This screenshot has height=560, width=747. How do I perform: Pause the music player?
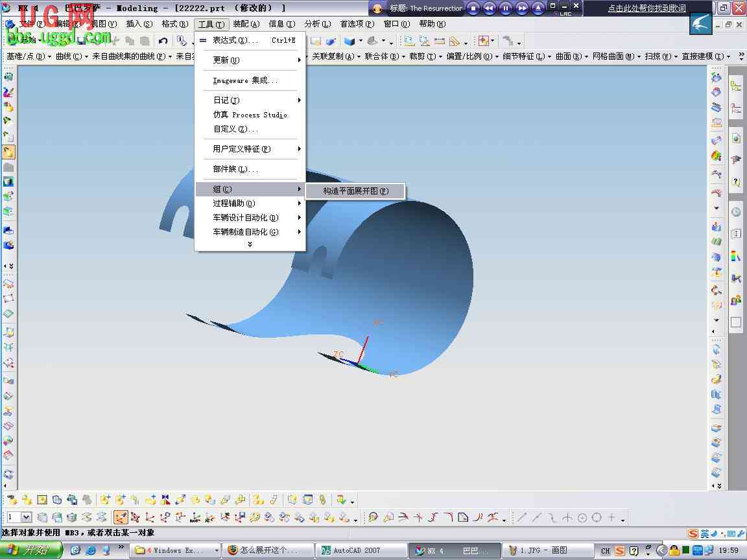(506, 8)
